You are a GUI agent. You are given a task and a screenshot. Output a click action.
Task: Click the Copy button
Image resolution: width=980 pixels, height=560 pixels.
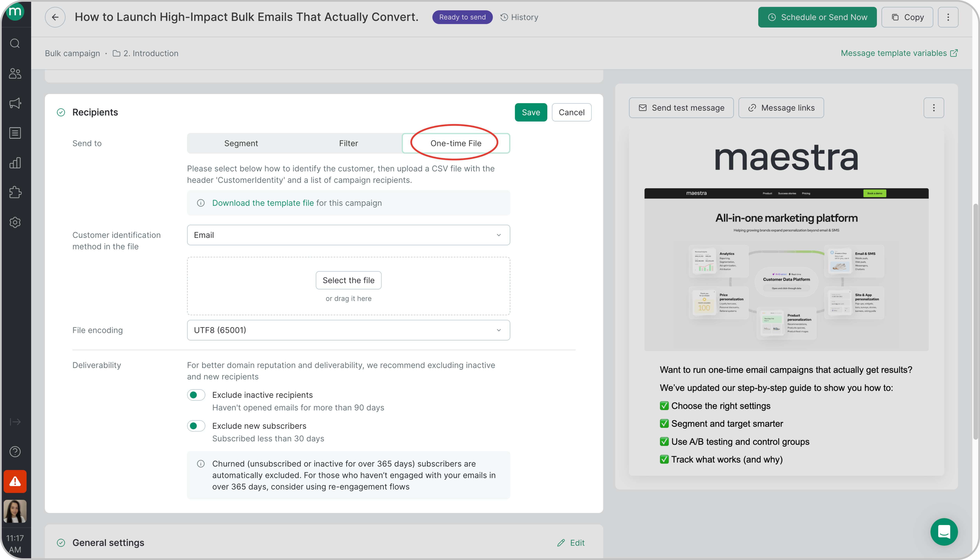(x=907, y=17)
